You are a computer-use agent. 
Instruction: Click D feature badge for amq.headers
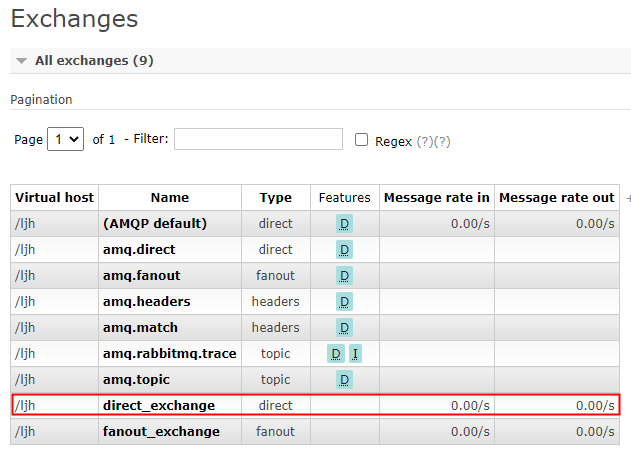click(344, 302)
